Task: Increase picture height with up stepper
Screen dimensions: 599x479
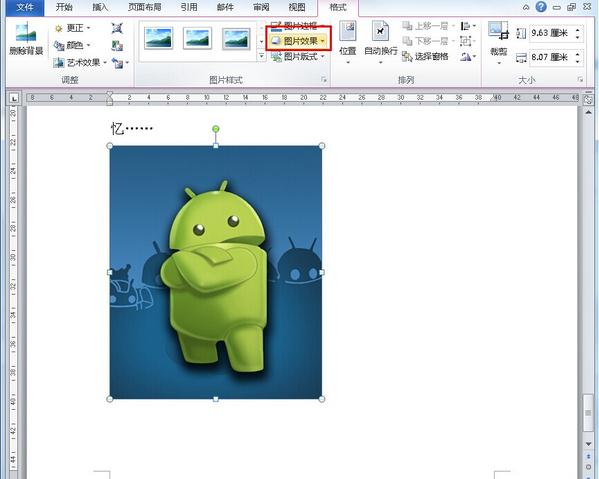Action: point(577,30)
